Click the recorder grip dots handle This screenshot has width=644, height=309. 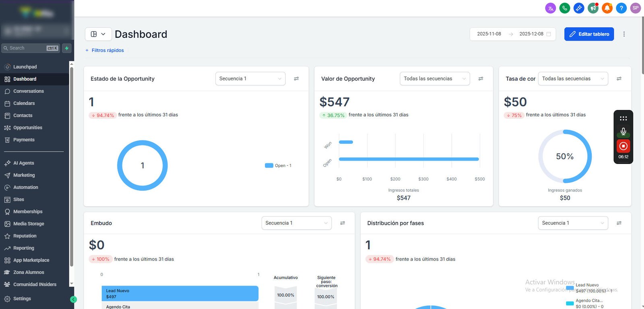point(623,118)
